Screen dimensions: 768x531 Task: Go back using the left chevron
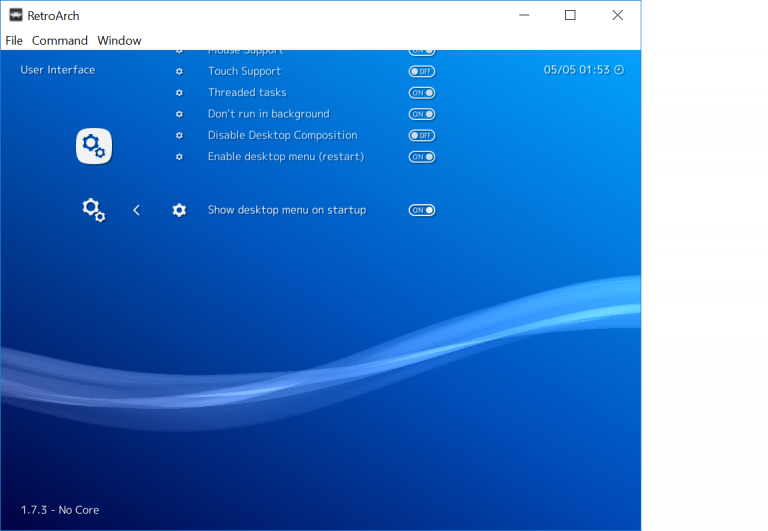point(137,210)
